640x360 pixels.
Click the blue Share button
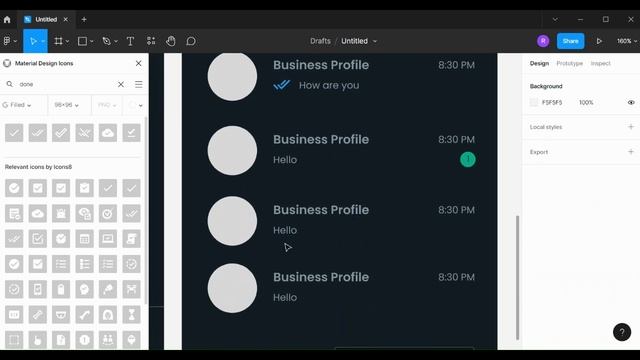pyautogui.click(x=570, y=41)
